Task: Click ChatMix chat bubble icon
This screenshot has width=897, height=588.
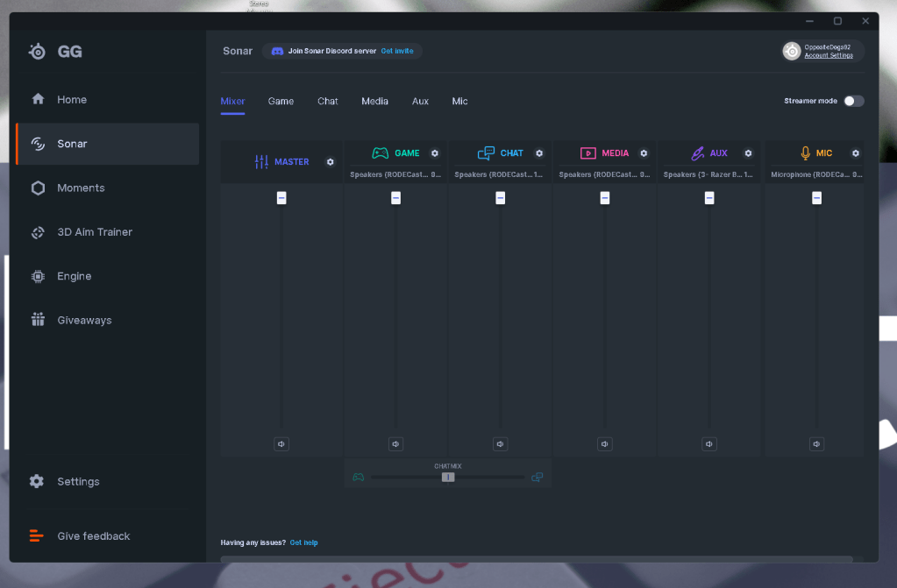Action: click(x=537, y=477)
